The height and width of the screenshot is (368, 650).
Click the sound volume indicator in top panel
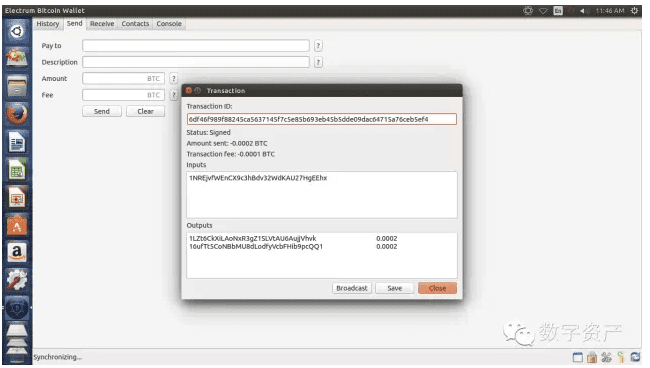click(584, 11)
